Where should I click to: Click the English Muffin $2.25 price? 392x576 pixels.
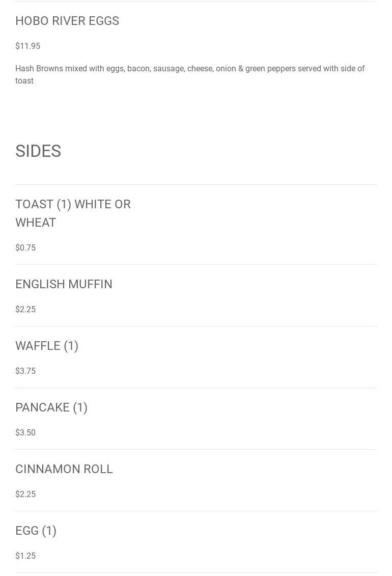(25, 309)
